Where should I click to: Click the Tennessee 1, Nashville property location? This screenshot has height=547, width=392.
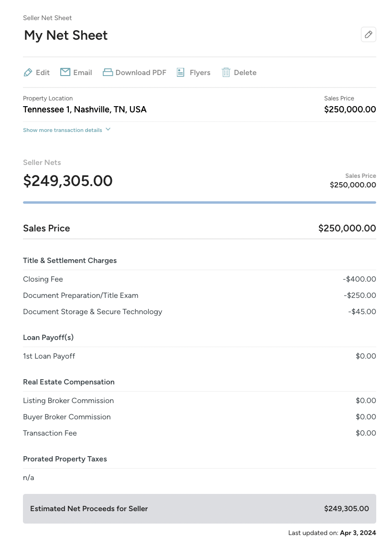coord(85,109)
